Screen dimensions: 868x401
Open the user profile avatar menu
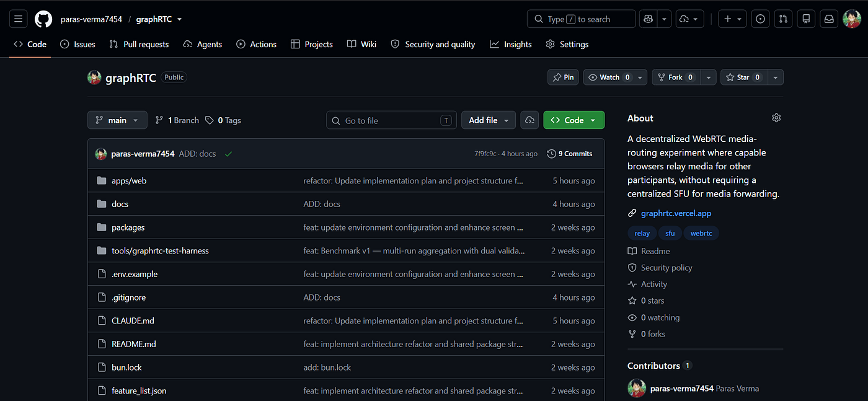click(852, 19)
